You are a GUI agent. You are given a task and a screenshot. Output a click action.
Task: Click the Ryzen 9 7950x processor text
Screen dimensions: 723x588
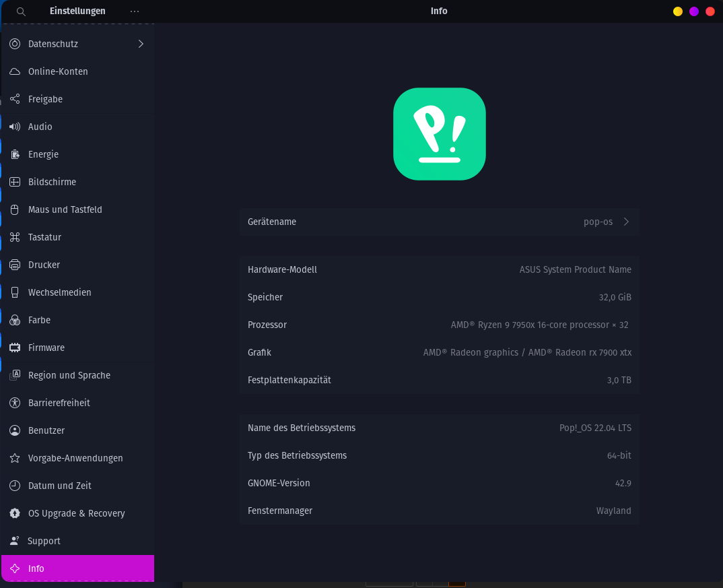click(x=539, y=325)
